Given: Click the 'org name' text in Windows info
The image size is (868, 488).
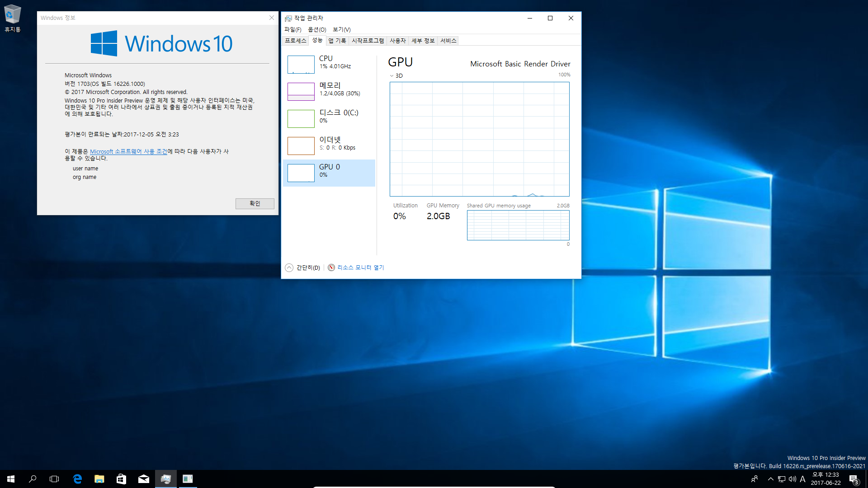Looking at the screenshot, I should coord(85,177).
